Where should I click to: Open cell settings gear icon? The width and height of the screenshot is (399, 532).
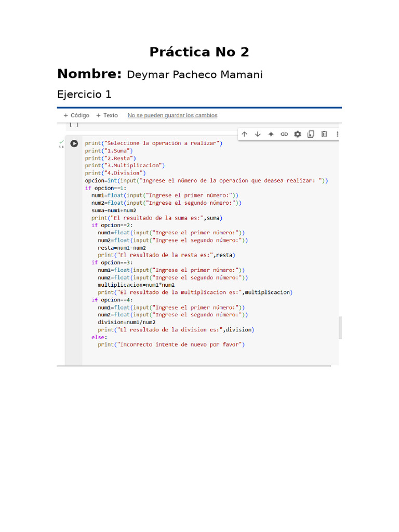(x=298, y=134)
